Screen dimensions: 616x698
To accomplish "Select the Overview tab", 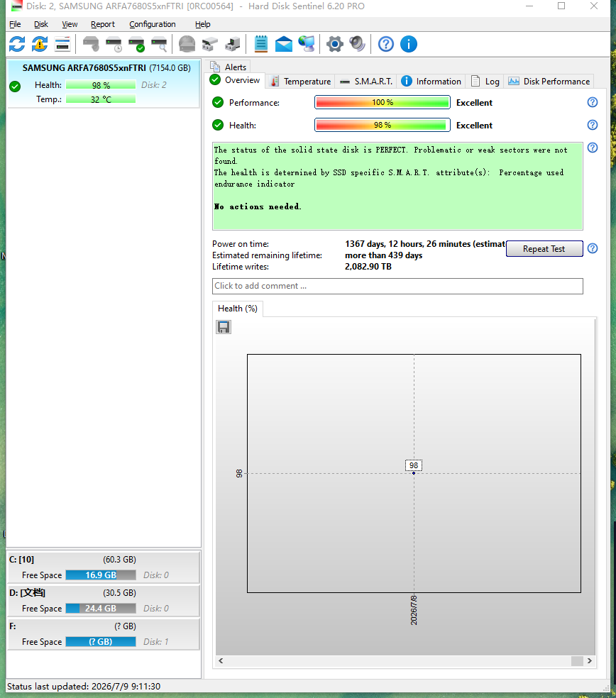I will click(x=236, y=80).
